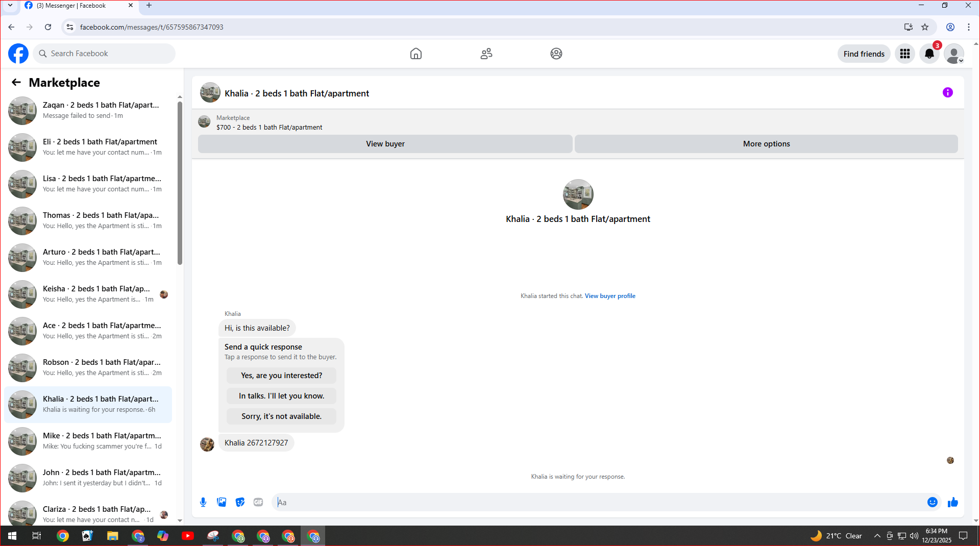This screenshot has width=980, height=546.
Task: Choose a sticker from sticker icon
Action: pyautogui.click(x=240, y=502)
